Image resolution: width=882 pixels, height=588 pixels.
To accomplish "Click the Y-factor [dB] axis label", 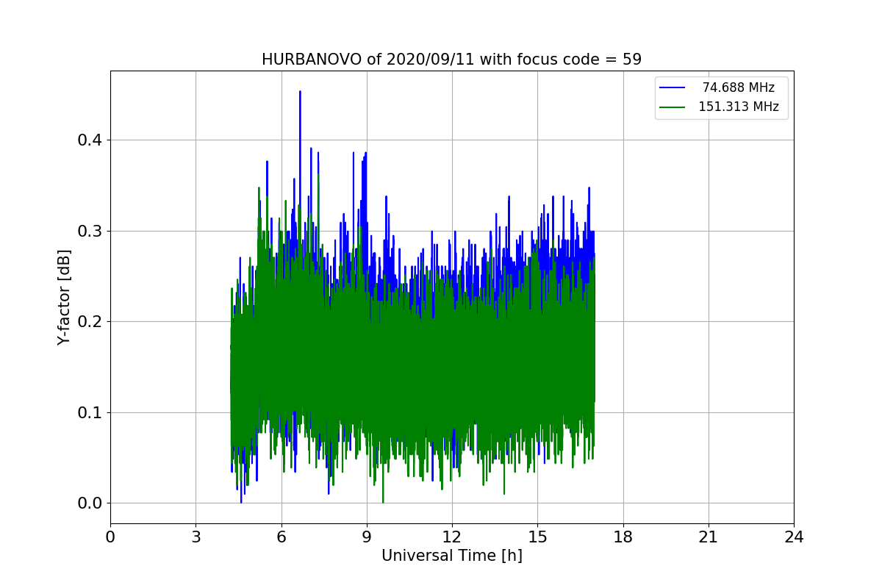I will [x=65, y=297].
